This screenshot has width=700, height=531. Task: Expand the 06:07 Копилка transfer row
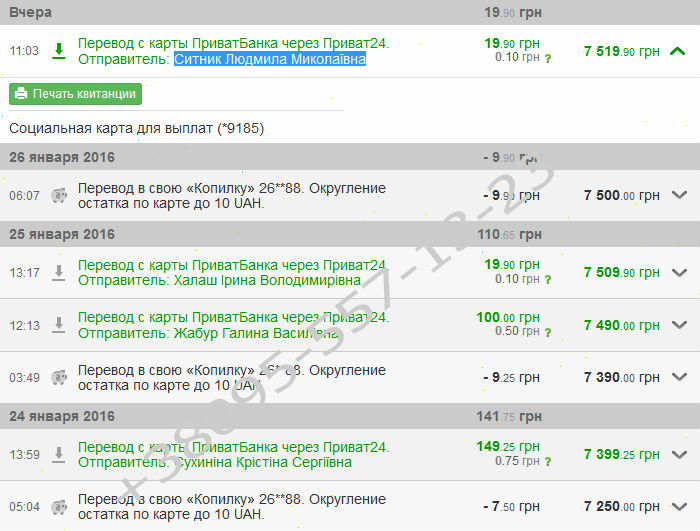point(679,195)
